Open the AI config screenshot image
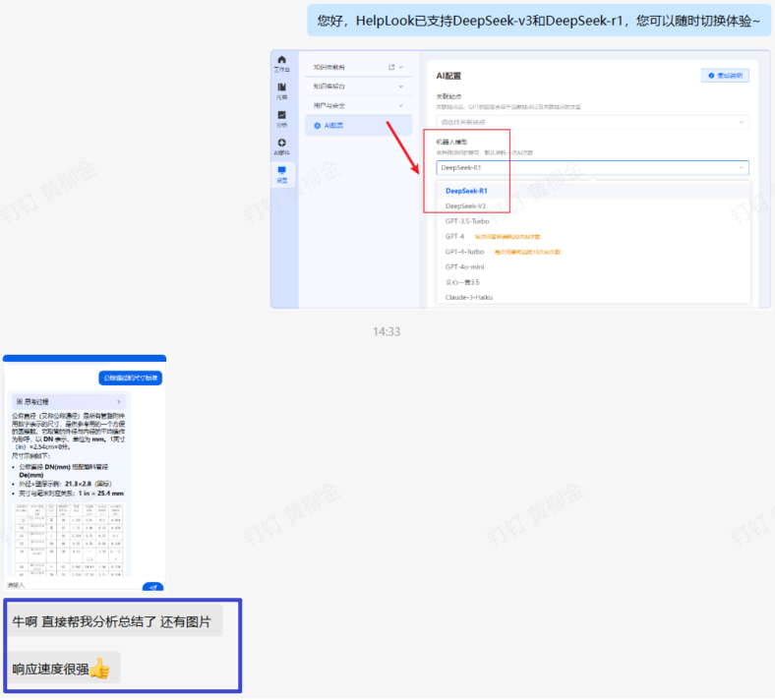The image size is (775, 700). click(x=520, y=179)
